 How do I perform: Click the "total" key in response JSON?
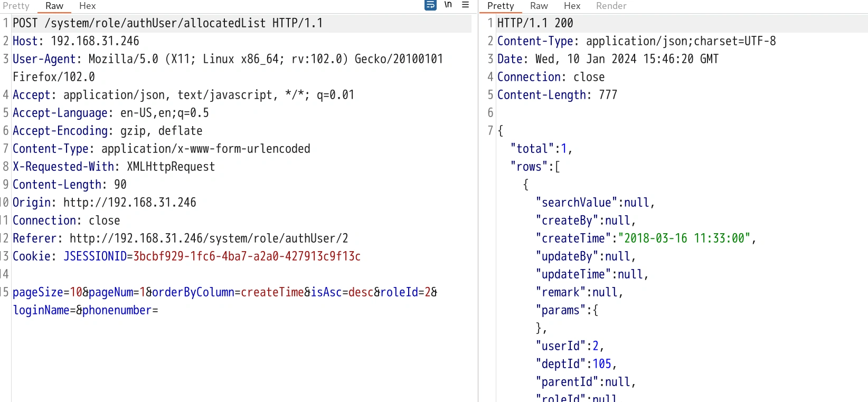click(x=532, y=149)
